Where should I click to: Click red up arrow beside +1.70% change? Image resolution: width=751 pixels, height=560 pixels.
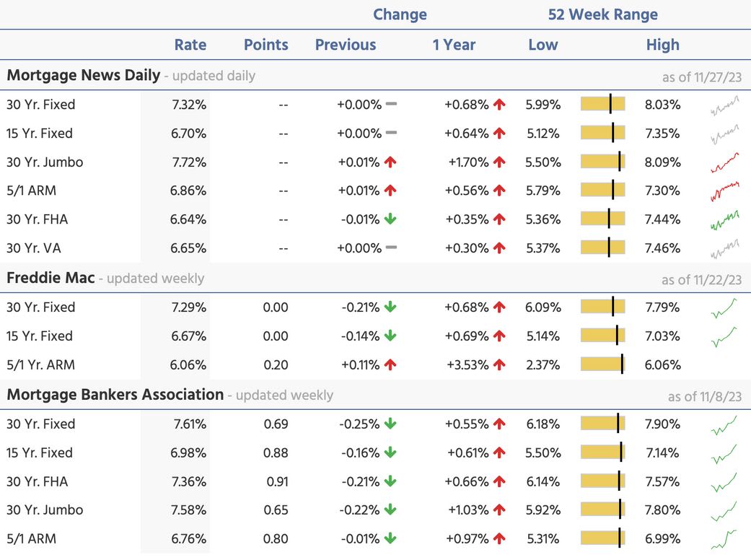pos(499,162)
